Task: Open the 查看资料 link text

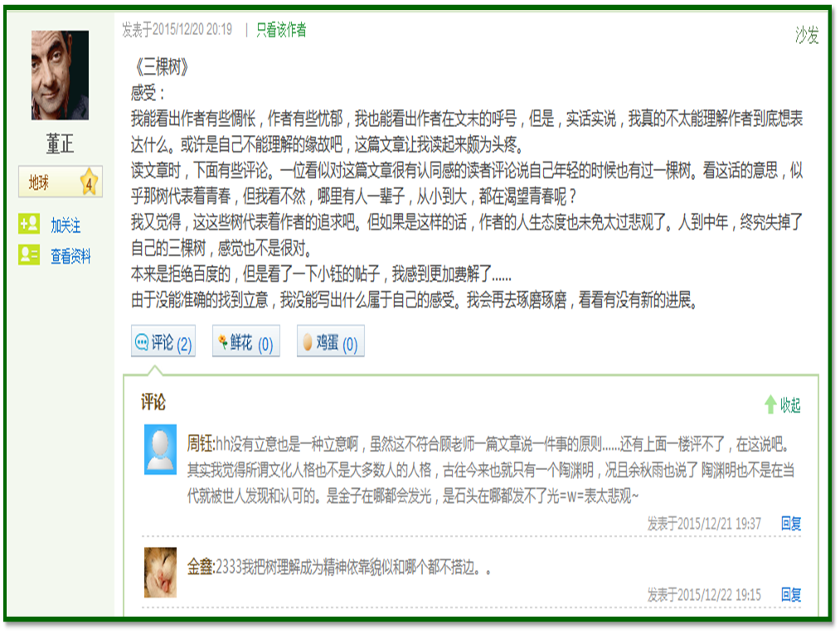Action: 70,256
